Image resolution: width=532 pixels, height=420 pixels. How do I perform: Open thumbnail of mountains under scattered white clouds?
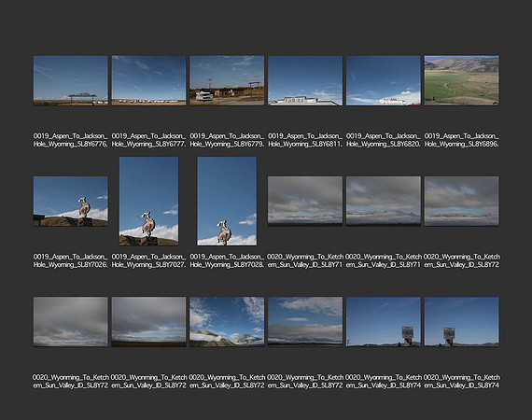tap(227, 322)
